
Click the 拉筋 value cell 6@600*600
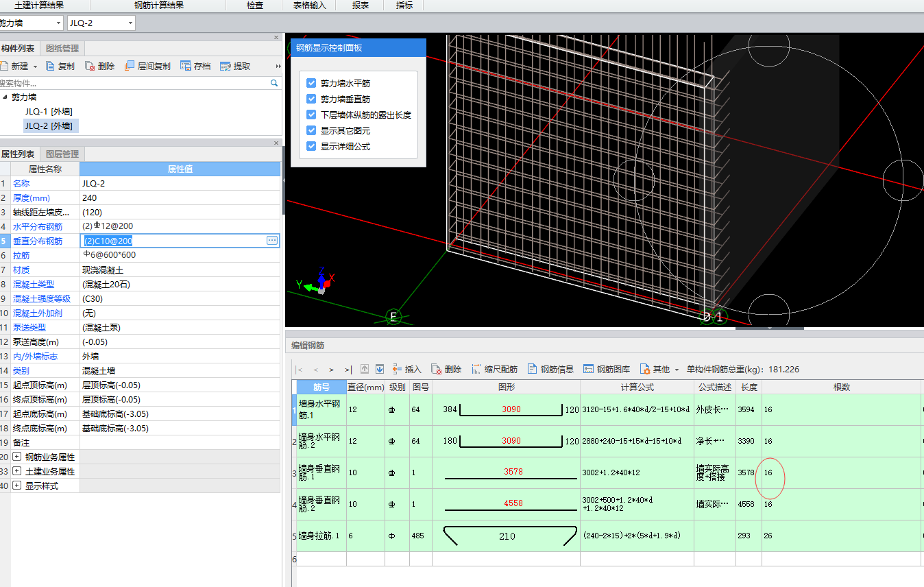[x=180, y=255]
